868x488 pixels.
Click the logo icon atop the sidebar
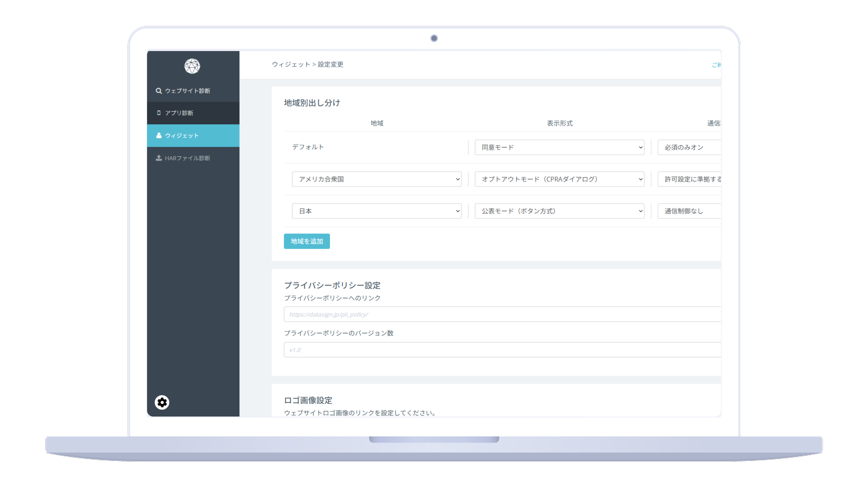click(x=193, y=66)
